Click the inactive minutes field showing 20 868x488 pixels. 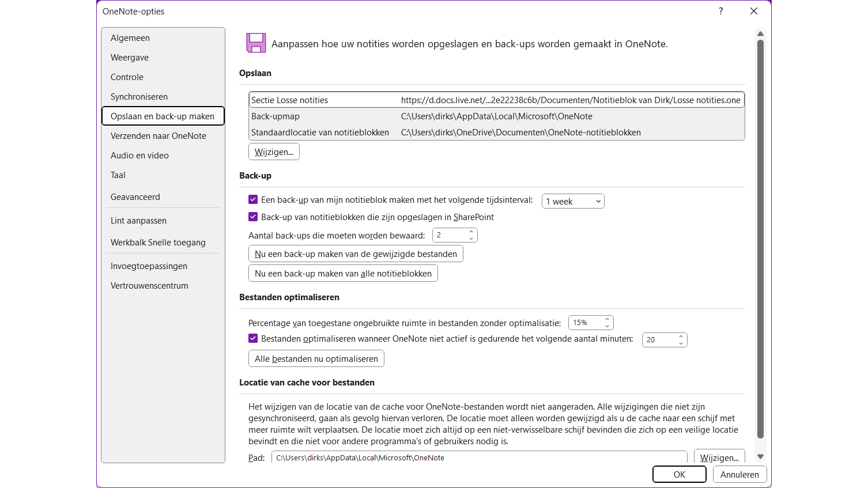[x=660, y=340]
